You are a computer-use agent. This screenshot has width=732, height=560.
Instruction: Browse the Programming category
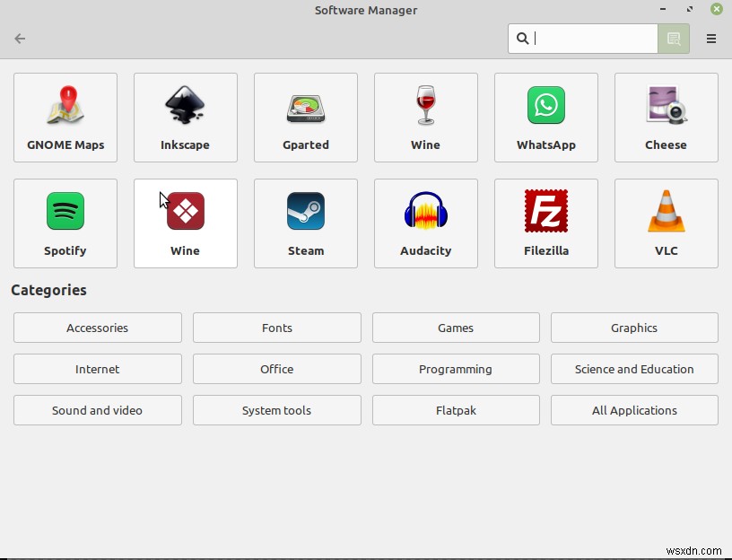pos(456,369)
